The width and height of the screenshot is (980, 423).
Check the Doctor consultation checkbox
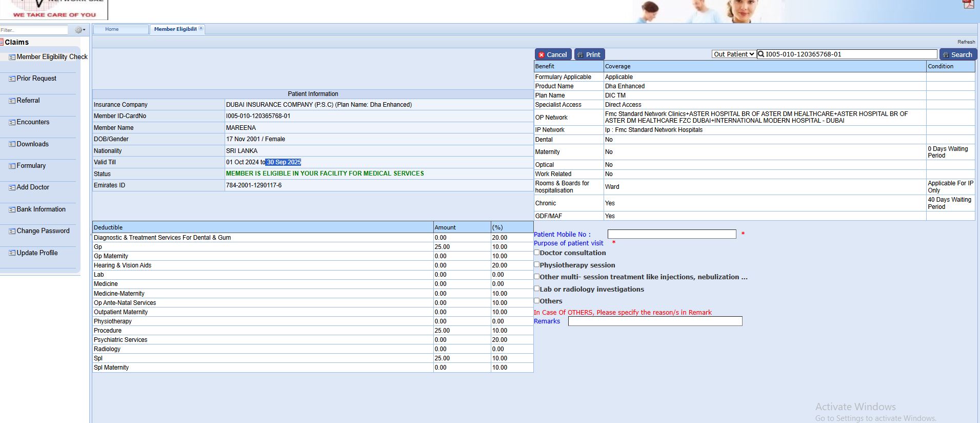click(537, 253)
